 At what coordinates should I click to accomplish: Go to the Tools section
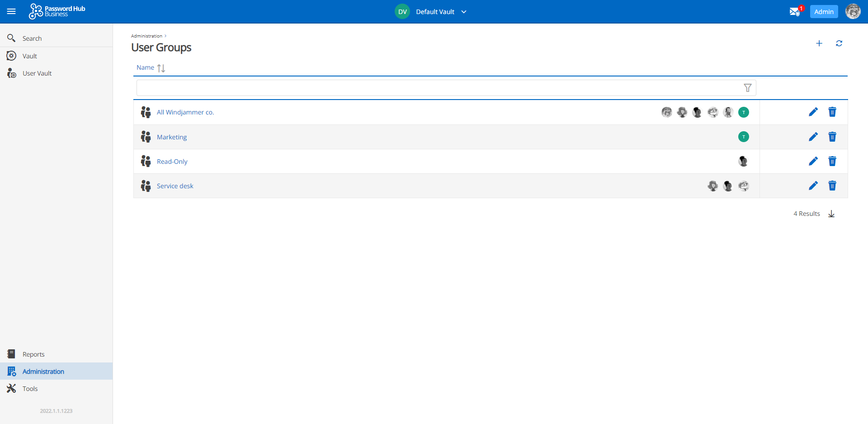pos(30,388)
